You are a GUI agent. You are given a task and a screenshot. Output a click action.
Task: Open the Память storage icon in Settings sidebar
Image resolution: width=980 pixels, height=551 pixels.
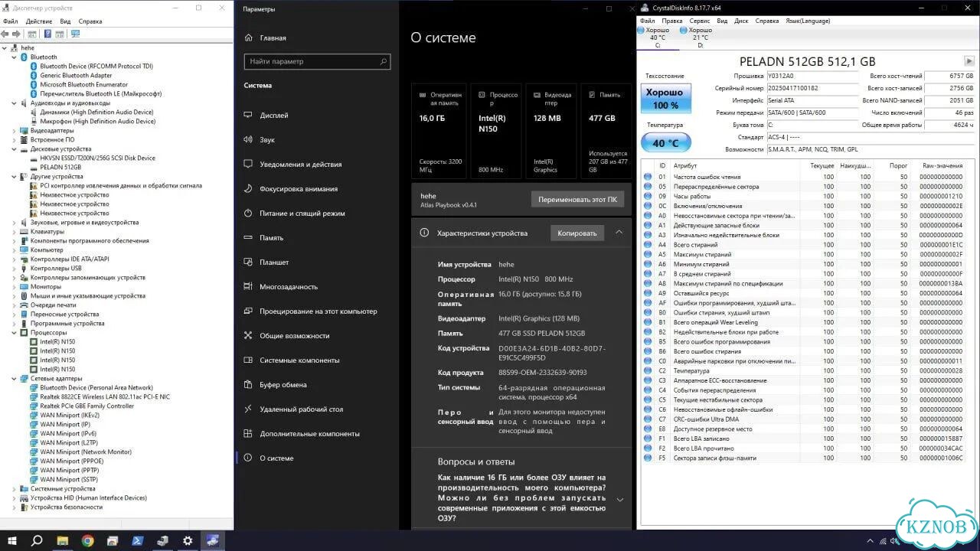tap(247, 238)
